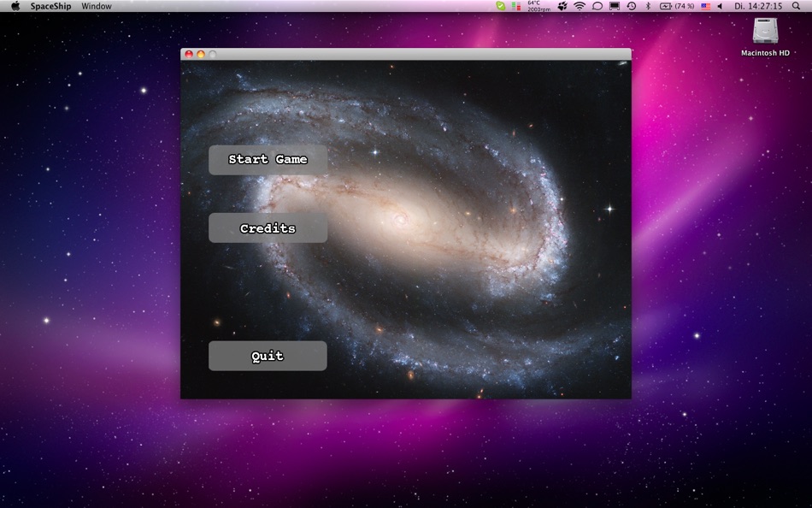The width and height of the screenshot is (812, 508).
Task: Open the Bluetooth menu
Action: click(x=648, y=6)
